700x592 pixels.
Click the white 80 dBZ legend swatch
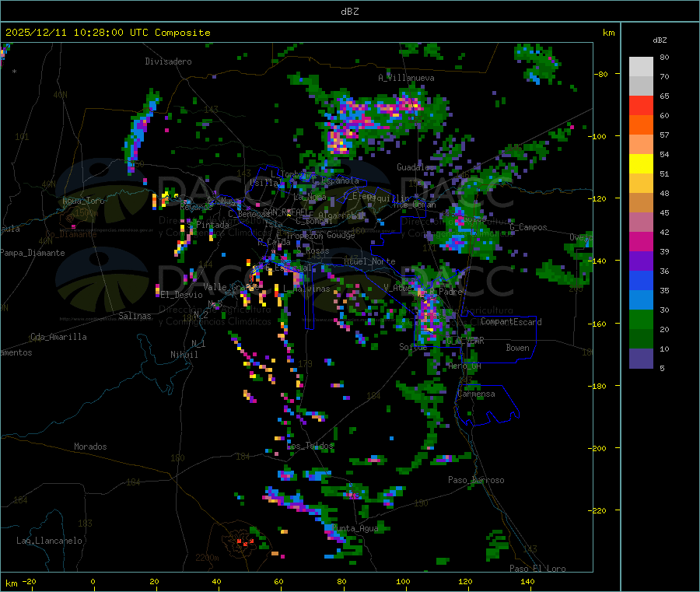pos(641,67)
